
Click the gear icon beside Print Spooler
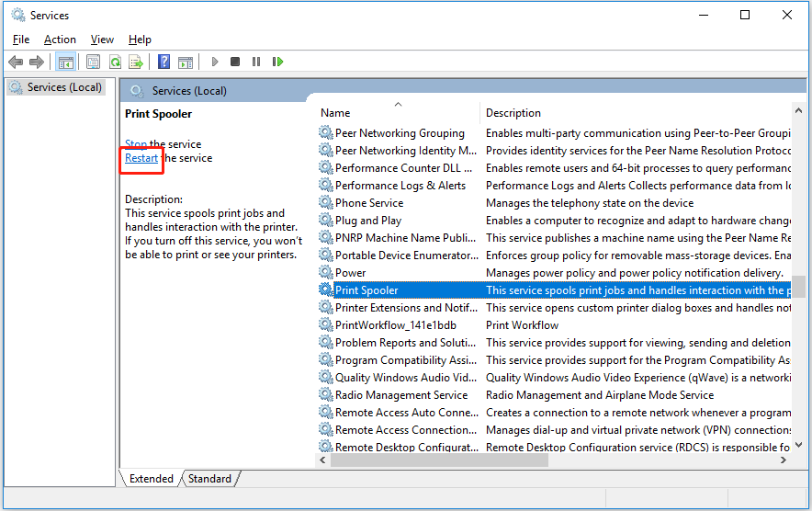tap(326, 290)
